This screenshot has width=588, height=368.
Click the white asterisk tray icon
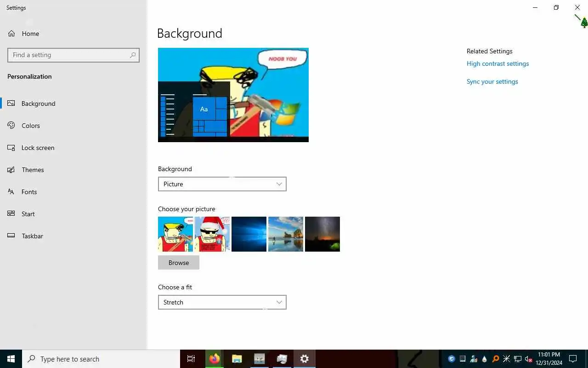pyautogui.click(x=507, y=359)
